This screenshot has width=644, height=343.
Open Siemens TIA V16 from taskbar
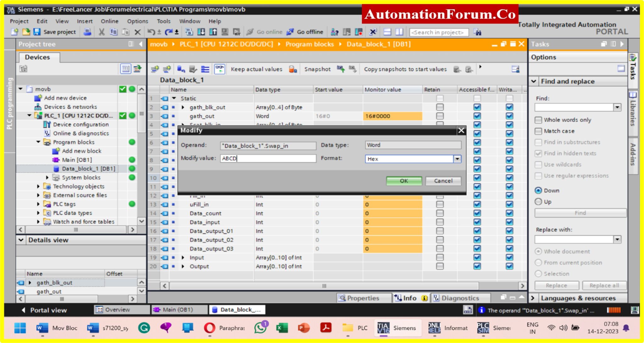click(x=397, y=328)
